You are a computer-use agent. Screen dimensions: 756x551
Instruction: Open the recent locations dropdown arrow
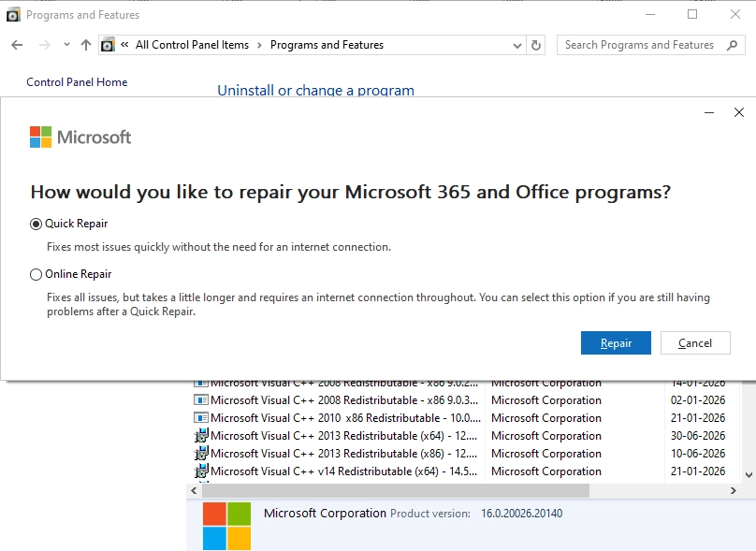pos(66,45)
